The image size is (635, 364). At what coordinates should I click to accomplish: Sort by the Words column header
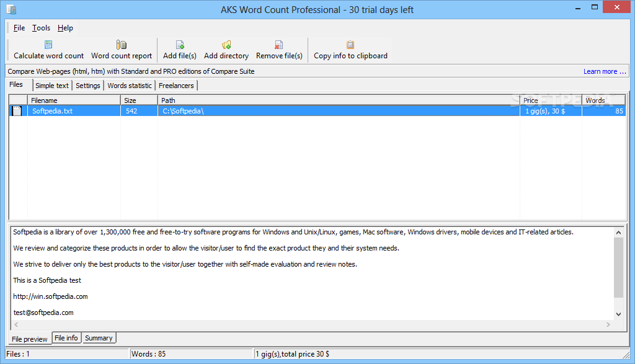click(x=603, y=100)
